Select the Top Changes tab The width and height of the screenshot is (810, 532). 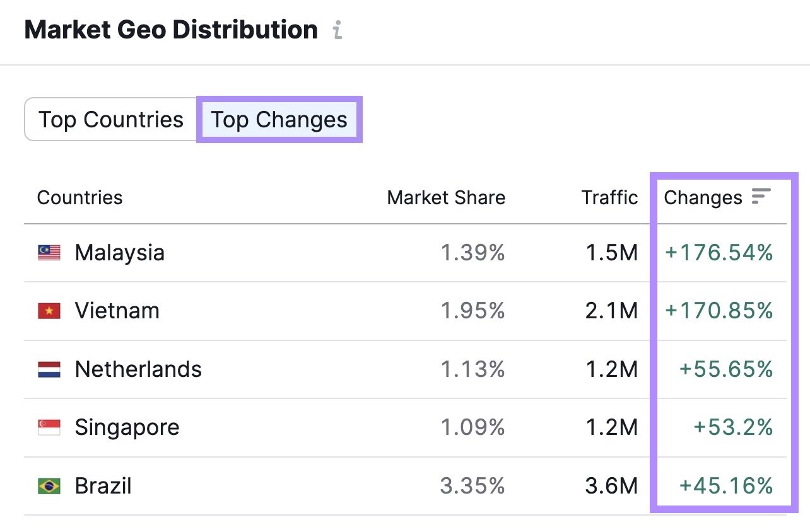[279, 119]
